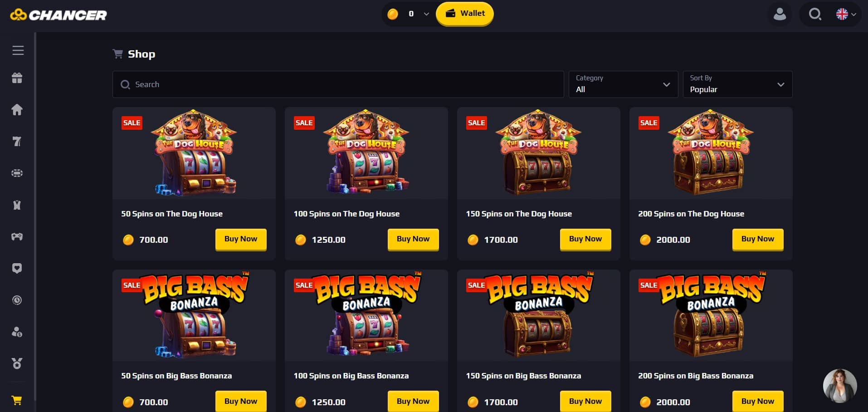Image resolution: width=868 pixels, height=412 pixels.
Task: Select the game controller sidebar icon
Action: [x=17, y=236]
